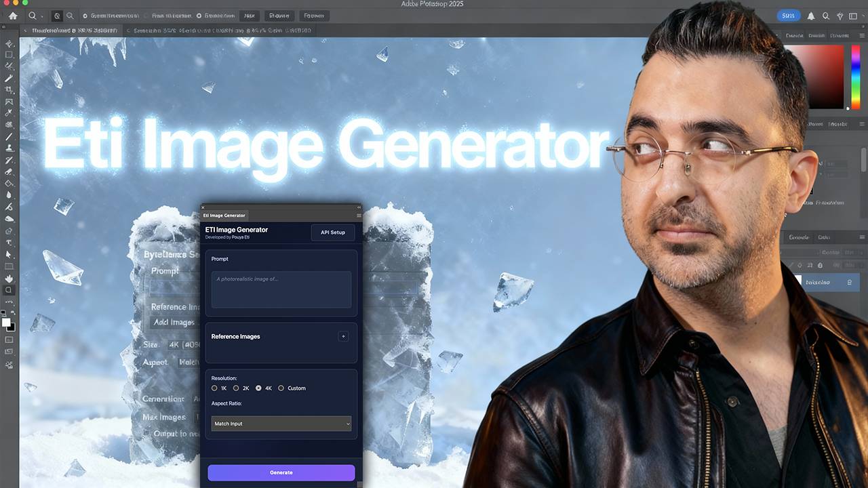Click the Fit Screen button
Viewport: 868px width, 488px height.
click(279, 16)
